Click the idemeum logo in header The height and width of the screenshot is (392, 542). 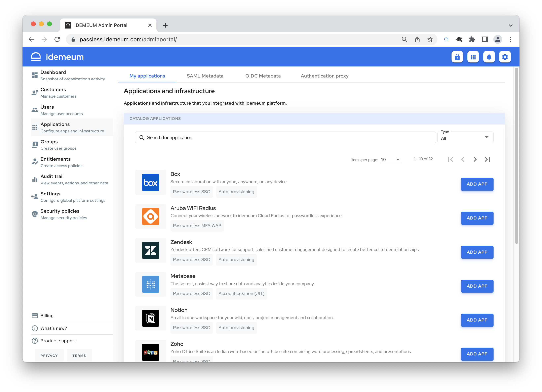[57, 57]
